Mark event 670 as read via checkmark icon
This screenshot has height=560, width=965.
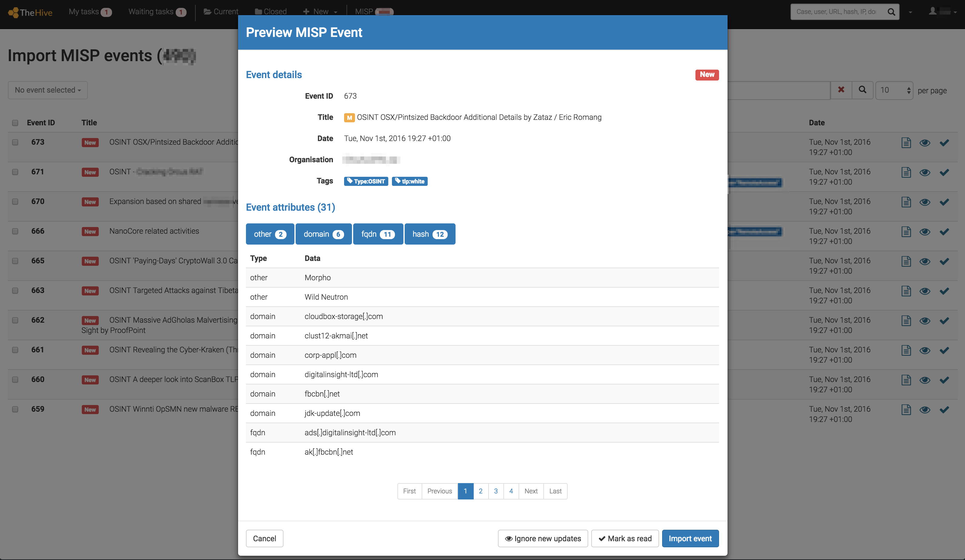[x=944, y=202]
